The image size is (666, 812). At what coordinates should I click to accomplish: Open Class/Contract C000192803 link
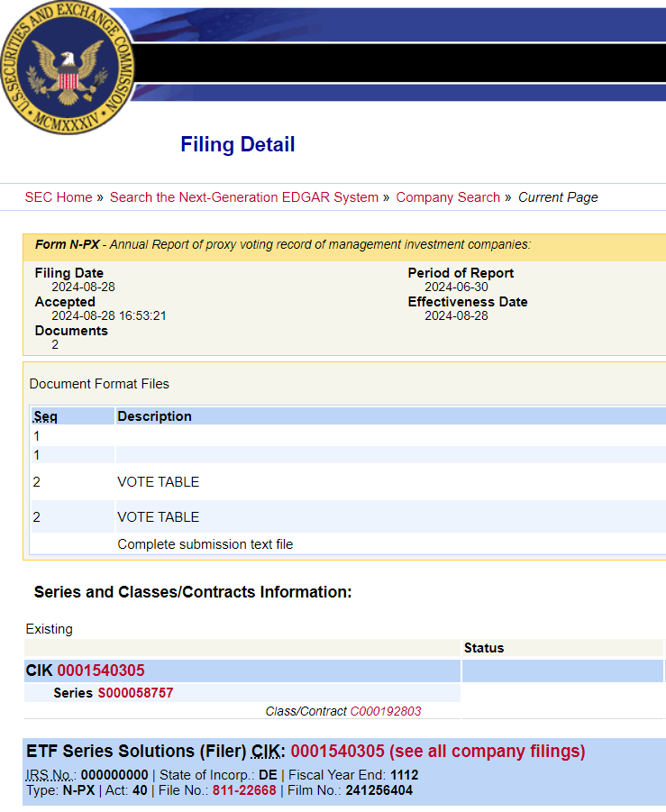386,711
